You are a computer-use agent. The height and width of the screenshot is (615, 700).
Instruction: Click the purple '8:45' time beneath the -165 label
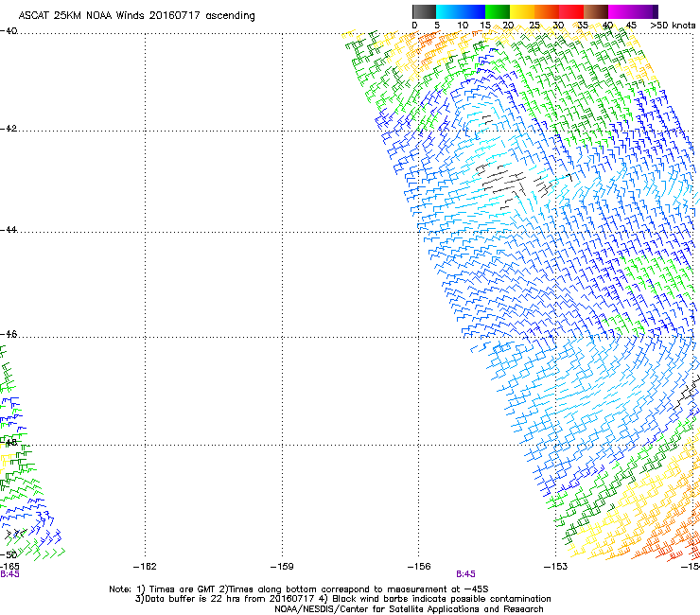click(9, 574)
